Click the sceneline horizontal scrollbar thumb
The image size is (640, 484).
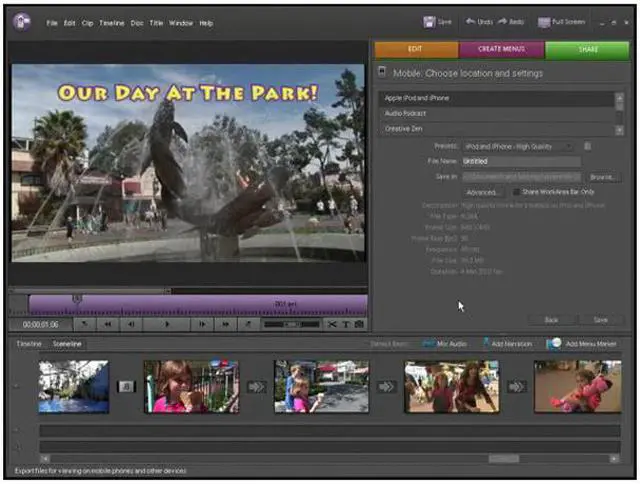pyautogui.click(x=504, y=459)
